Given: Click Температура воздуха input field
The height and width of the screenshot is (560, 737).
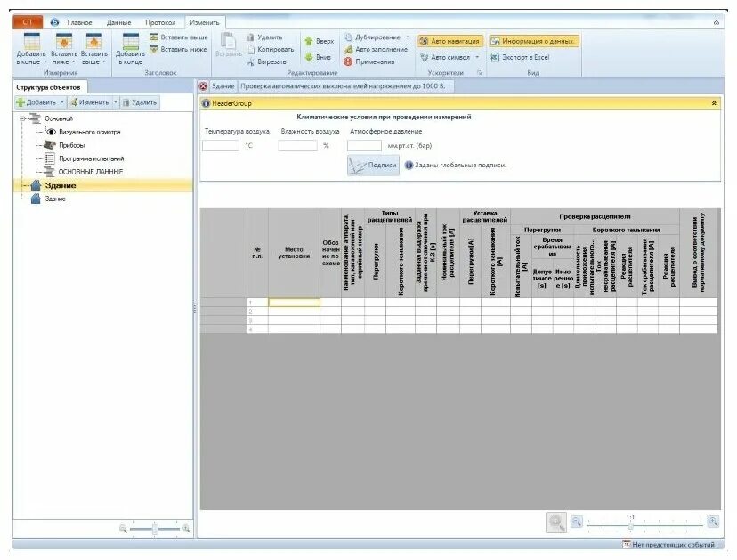Looking at the screenshot, I should point(221,146).
